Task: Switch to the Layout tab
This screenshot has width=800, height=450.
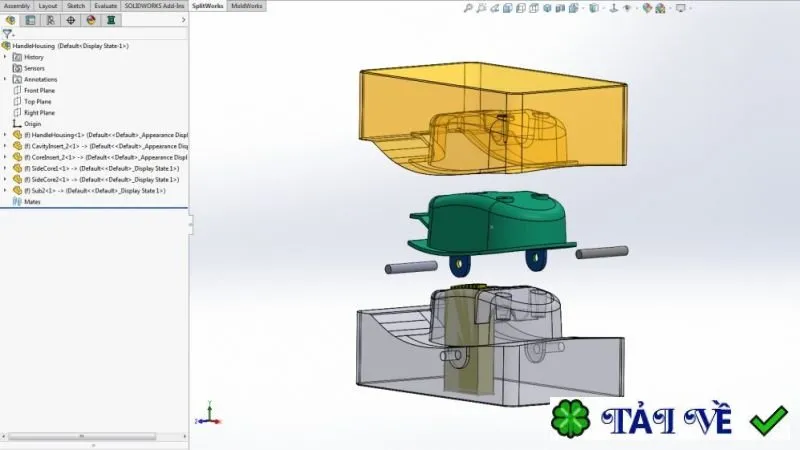Action: [x=47, y=6]
